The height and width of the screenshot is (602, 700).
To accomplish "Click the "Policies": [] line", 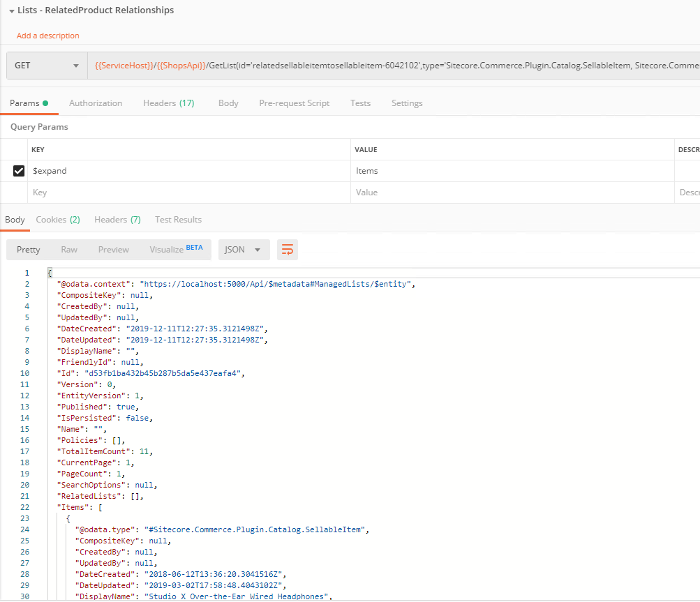I will 91,440.
